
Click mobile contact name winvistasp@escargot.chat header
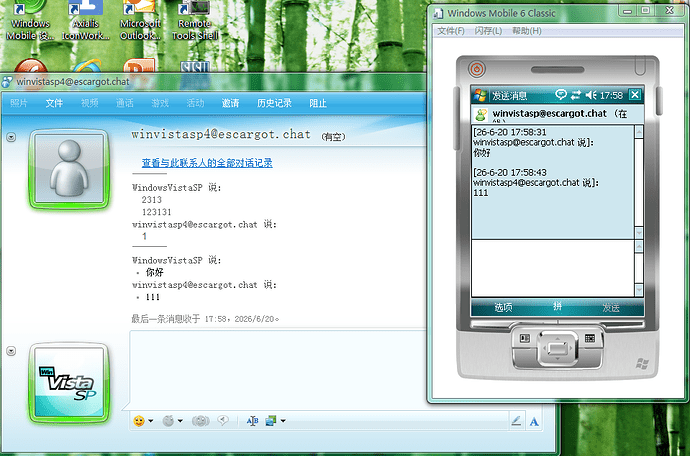pyautogui.click(x=550, y=114)
